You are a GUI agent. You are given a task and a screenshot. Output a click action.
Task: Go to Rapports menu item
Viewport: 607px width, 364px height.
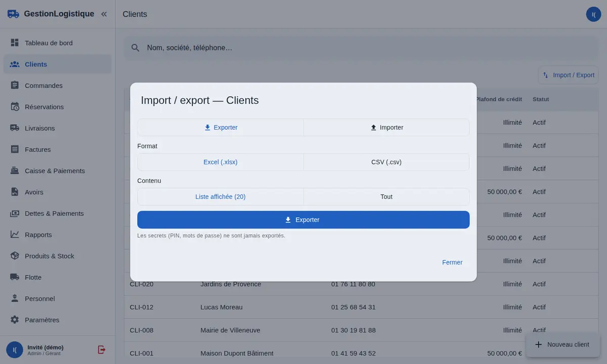tap(58, 235)
